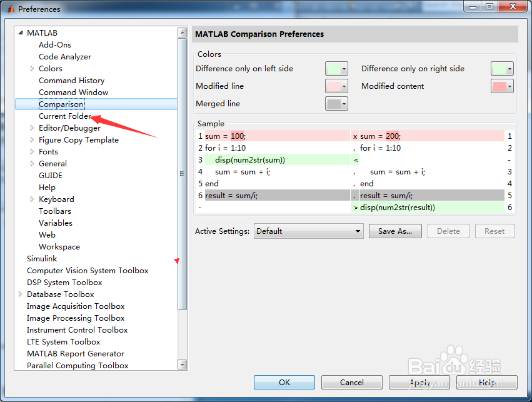Open Workspace preferences
This screenshot has height=402, width=532.
[x=59, y=246]
